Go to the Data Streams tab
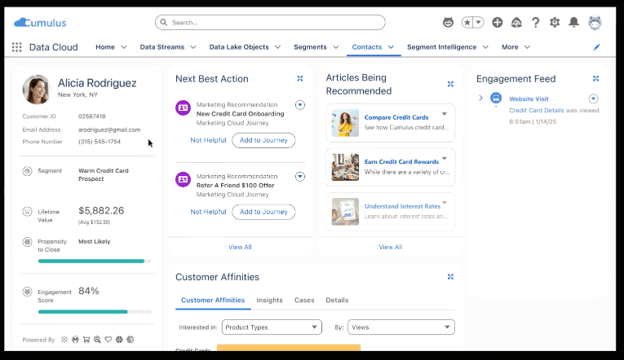 162,47
